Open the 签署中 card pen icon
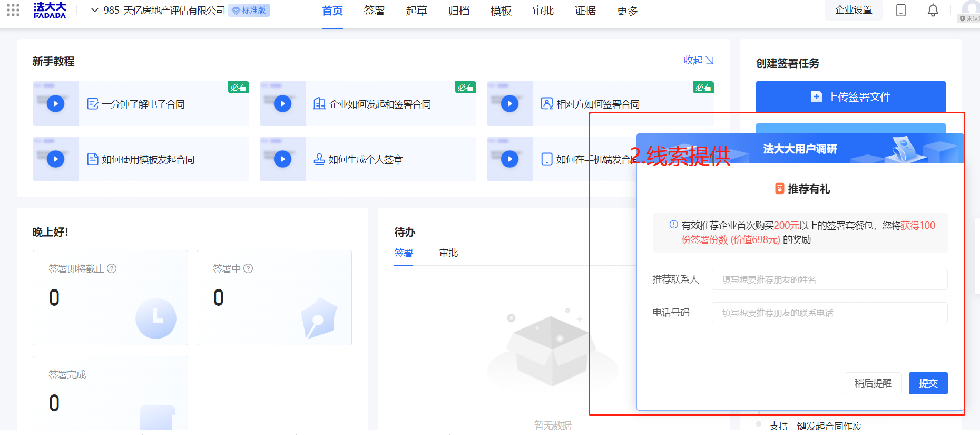Viewport: 980px width, 435px height. point(318,318)
